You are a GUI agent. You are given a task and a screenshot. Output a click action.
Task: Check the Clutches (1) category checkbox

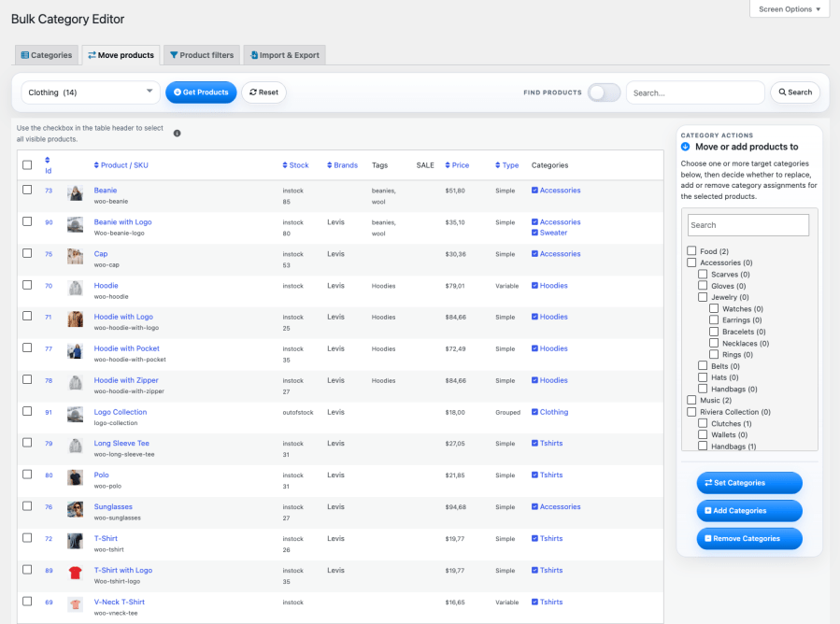(x=703, y=423)
